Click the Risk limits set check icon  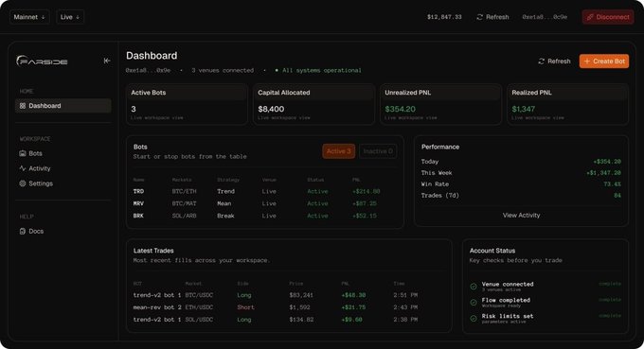click(x=474, y=318)
